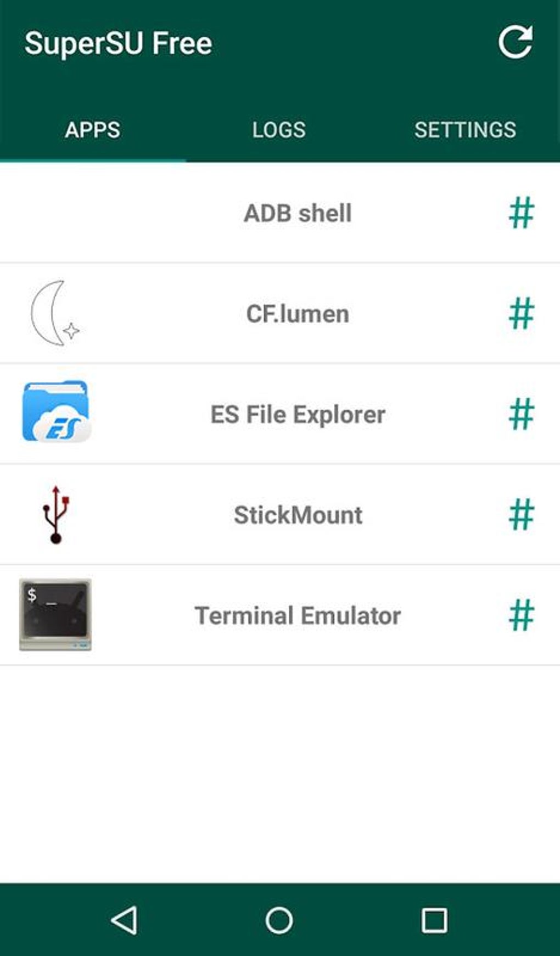Select the APPS tab
Image resolution: width=560 pixels, height=956 pixels.
tap(92, 130)
